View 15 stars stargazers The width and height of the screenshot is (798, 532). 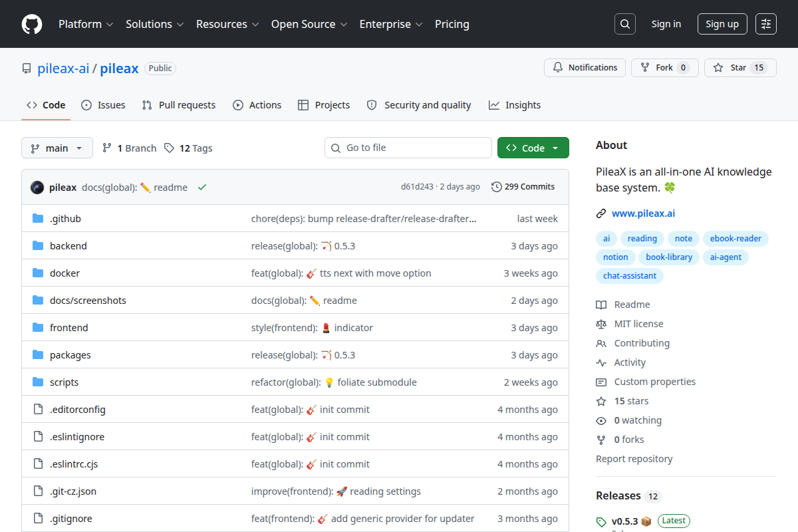622,401
